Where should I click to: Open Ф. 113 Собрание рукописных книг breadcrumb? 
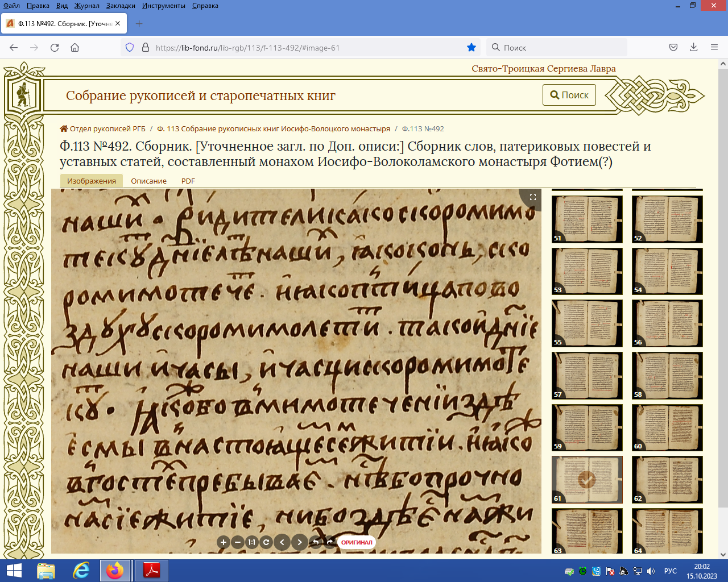(x=274, y=129)
